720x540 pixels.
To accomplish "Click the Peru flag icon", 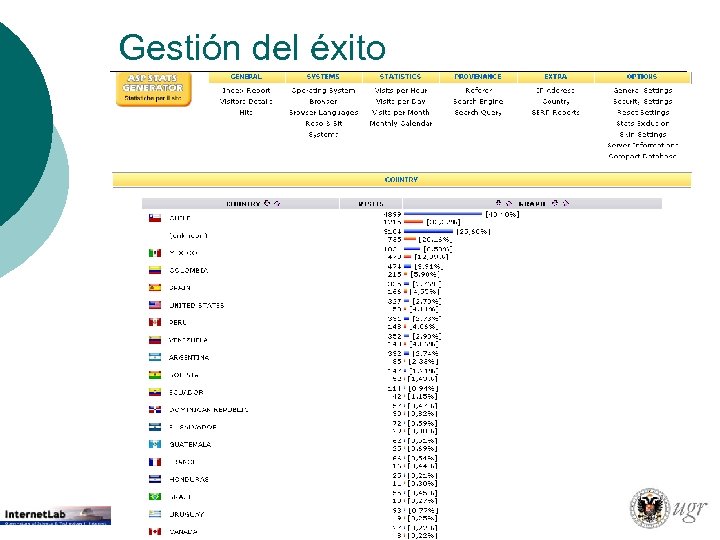I will pos(155,322).
